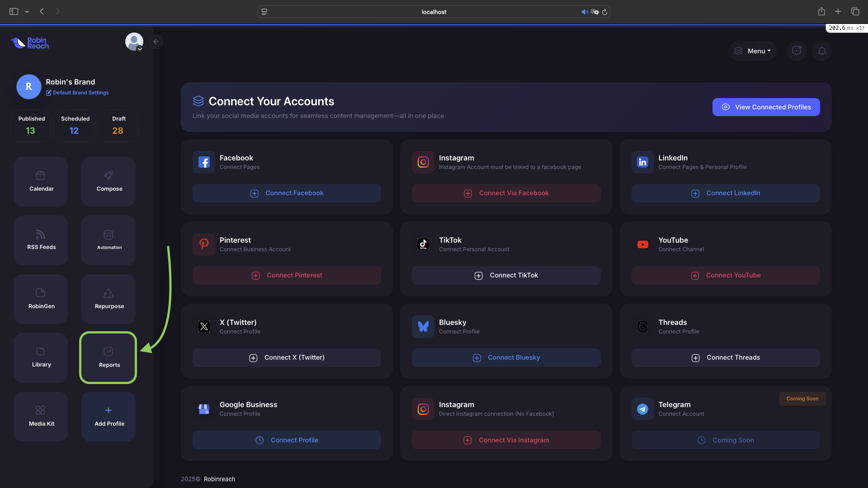Click the localhost address bar
868x488 pixels.
[x=433, y=12]
